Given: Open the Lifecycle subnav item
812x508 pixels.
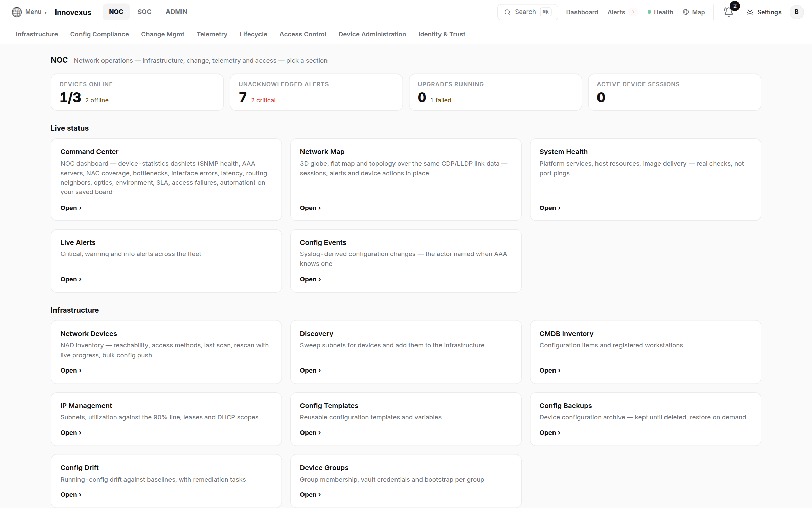Looking at the screenshot, I should point(253,34).
